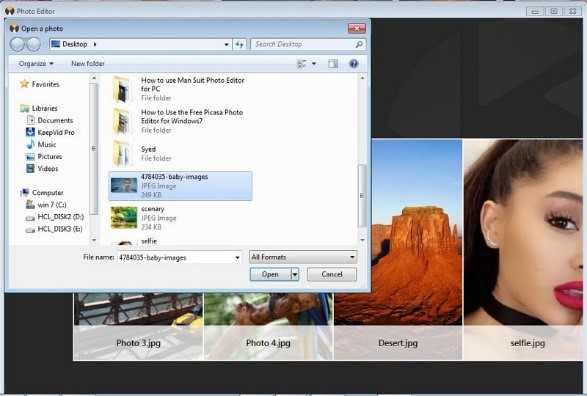Select the Desert.jpg photo thumbnail
The width and height of the screenshot is (587, 396).
pyautogui.click(x=398, y=250)
